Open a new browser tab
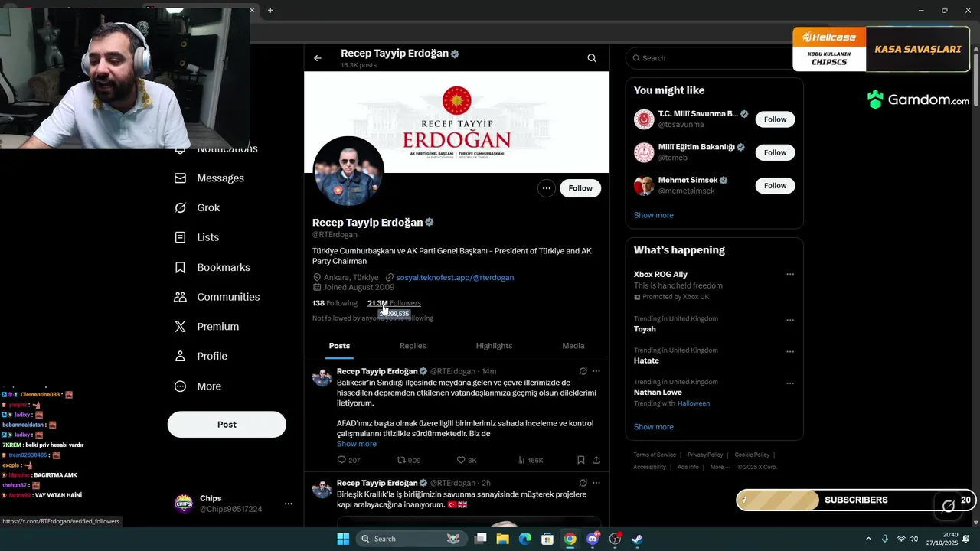This screenshot has height=551, width=980. [x=270, y=10]
